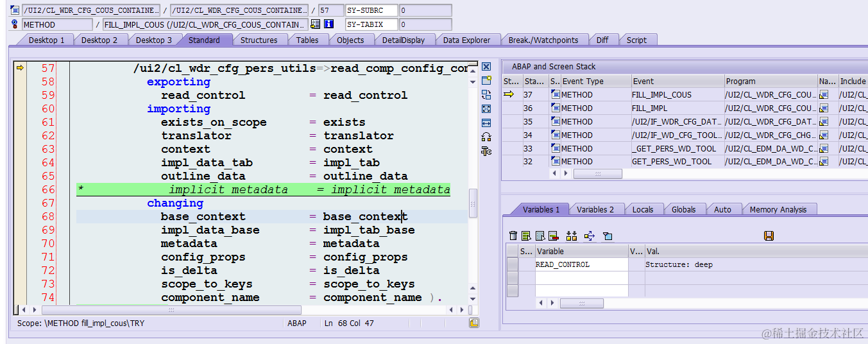This screenshot has height=344, width=868.
Task: Click the method icon in stack level 35 row
Action: tap(555, 121)
